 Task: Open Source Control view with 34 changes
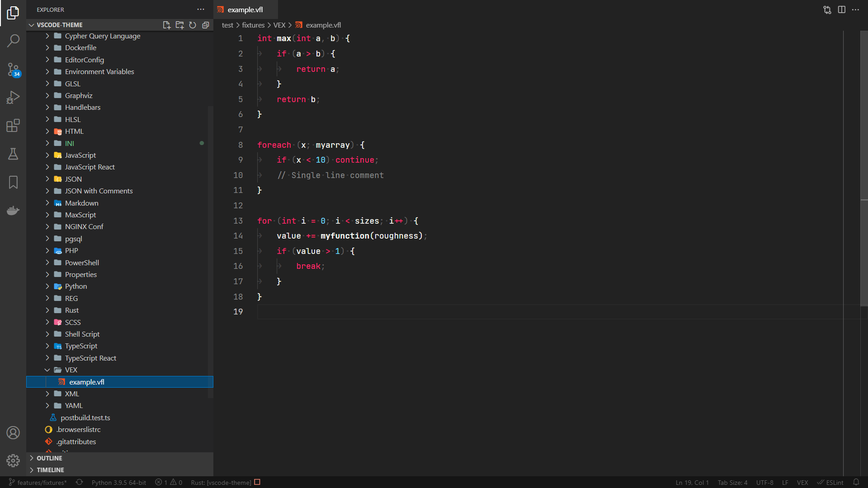pyautogui.click(x=13, y=69)
